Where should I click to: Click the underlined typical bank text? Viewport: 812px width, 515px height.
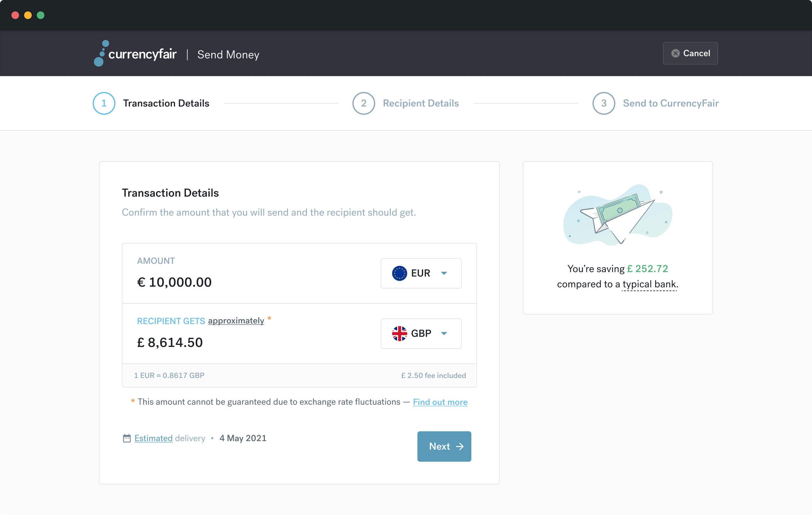tap(649, 284)
